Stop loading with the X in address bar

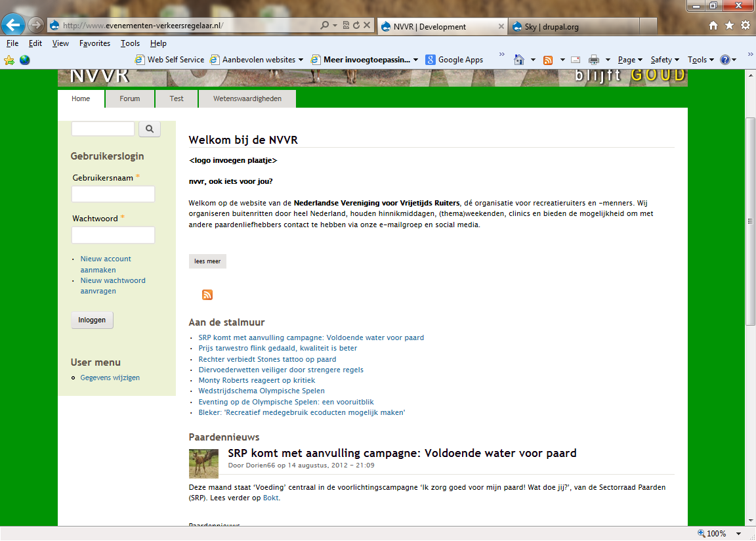tap(367, 25)
